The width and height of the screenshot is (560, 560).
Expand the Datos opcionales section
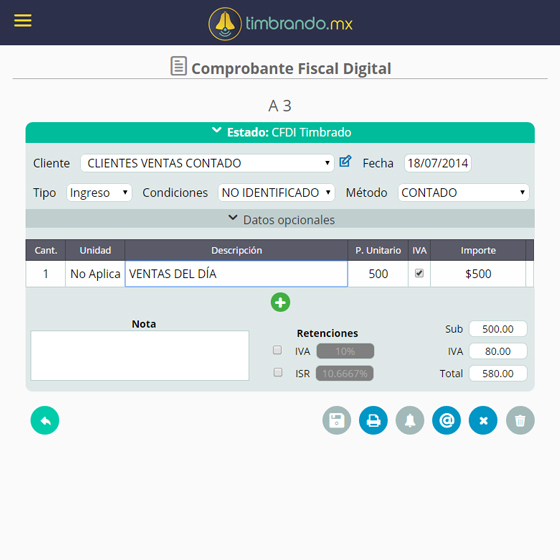tap(280, 219)
